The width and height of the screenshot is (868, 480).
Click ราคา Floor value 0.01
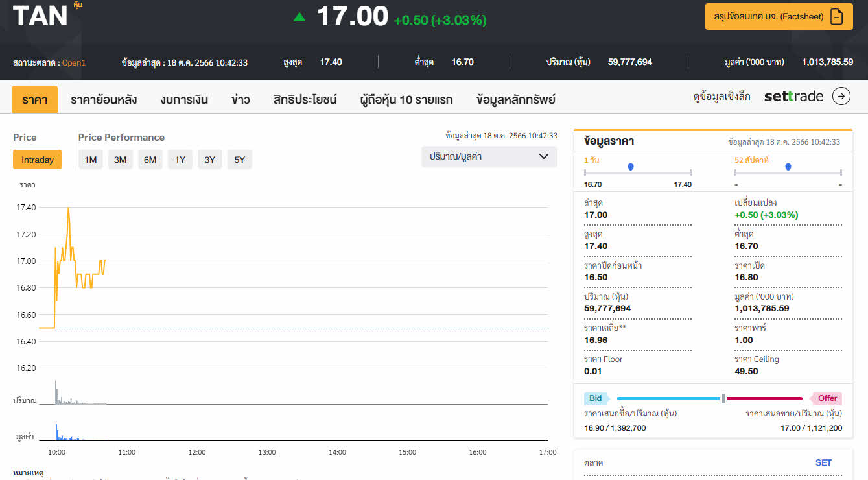coord(593,372)
